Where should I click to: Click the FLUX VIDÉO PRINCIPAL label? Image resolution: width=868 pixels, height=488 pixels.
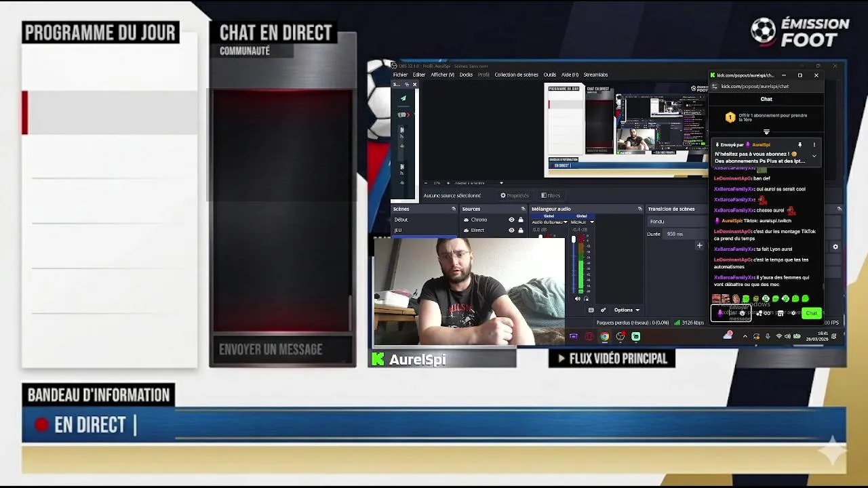(612, 359)
